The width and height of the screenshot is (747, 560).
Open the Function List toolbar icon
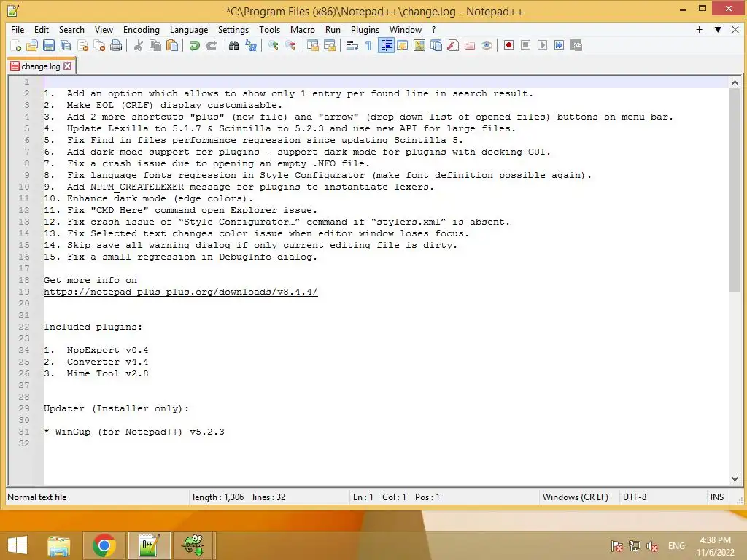(453, 45)
